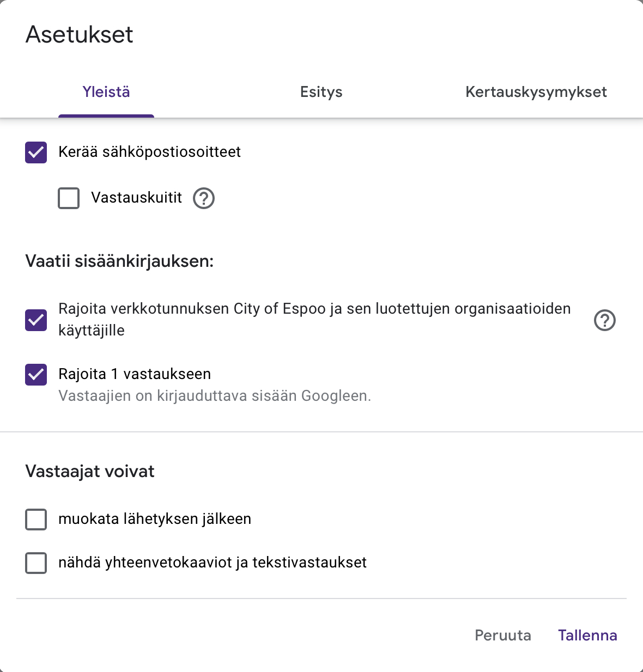Click the Kerää sähköpostiosoitteet label text
This screenshot has height=672, width=643.
[149, 152]
